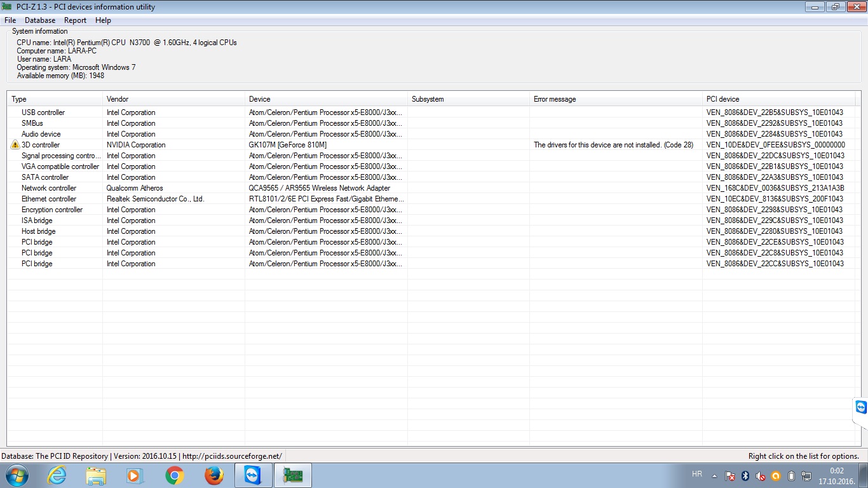This screenshot has width=868, height=488.
Task: Open the Action Center flag icon
Action: (731, 475)
